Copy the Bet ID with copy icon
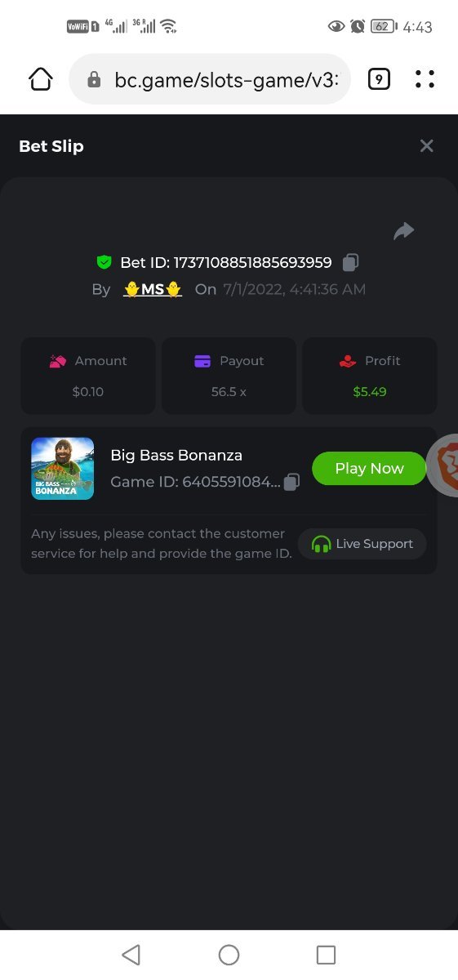The image size is (458, 980). (351, 262)
